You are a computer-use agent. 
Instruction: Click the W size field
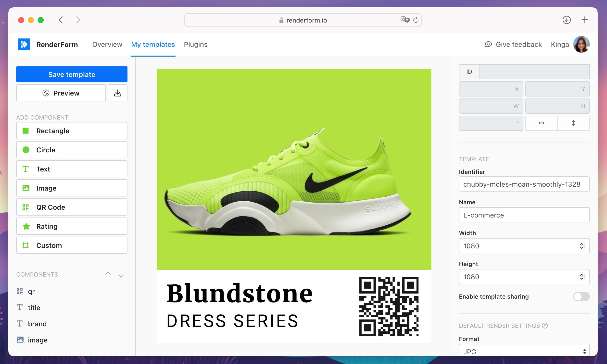click(x=491, y=106)
